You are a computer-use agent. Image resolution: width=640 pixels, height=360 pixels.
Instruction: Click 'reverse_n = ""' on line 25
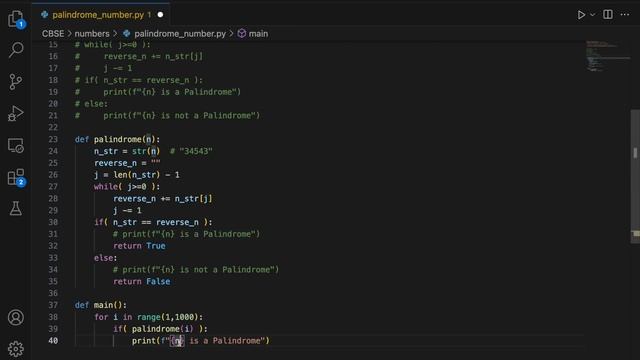click(127, 163)
